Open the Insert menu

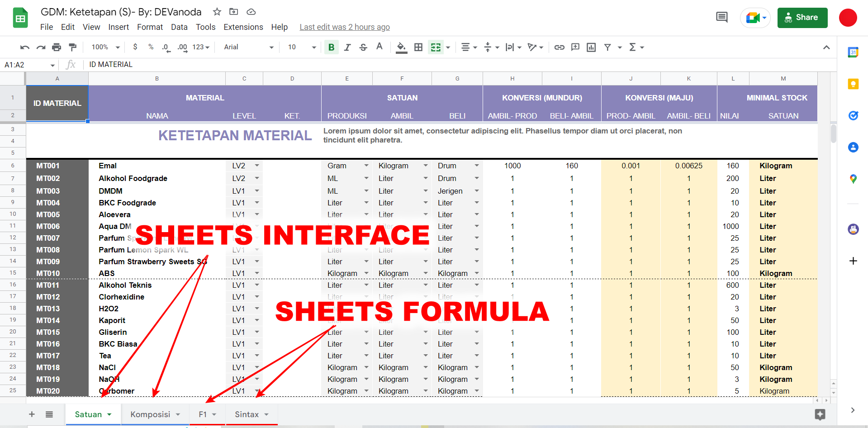119,27
